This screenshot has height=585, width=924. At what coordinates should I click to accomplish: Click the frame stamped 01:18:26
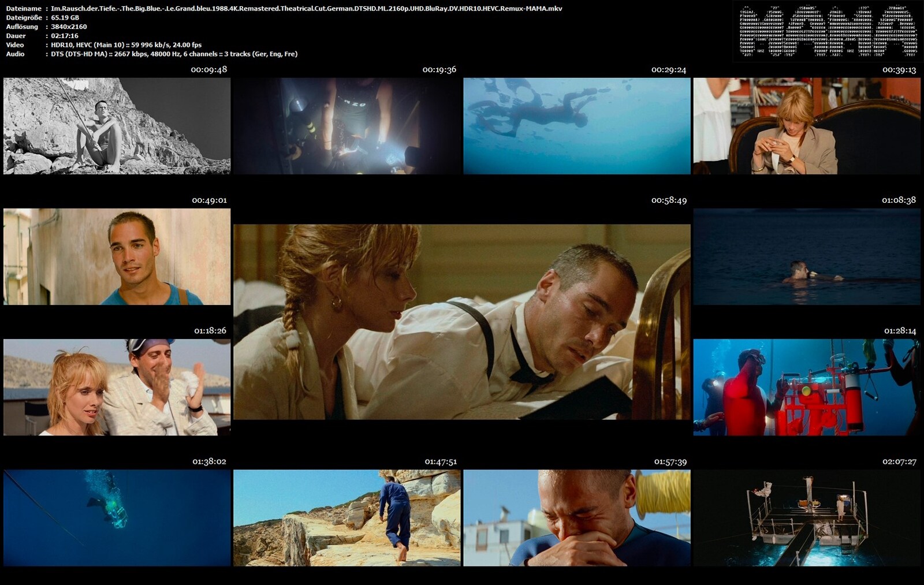117,387
